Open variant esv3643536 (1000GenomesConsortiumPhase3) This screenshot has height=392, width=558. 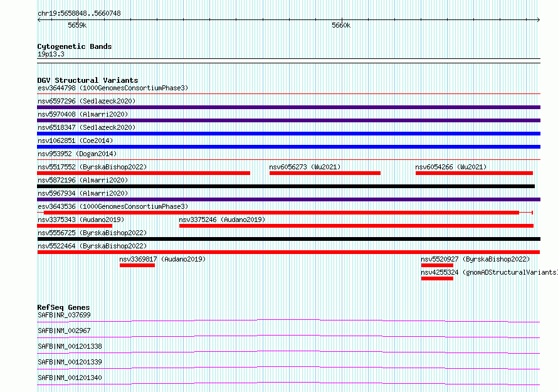click(113, 206)
